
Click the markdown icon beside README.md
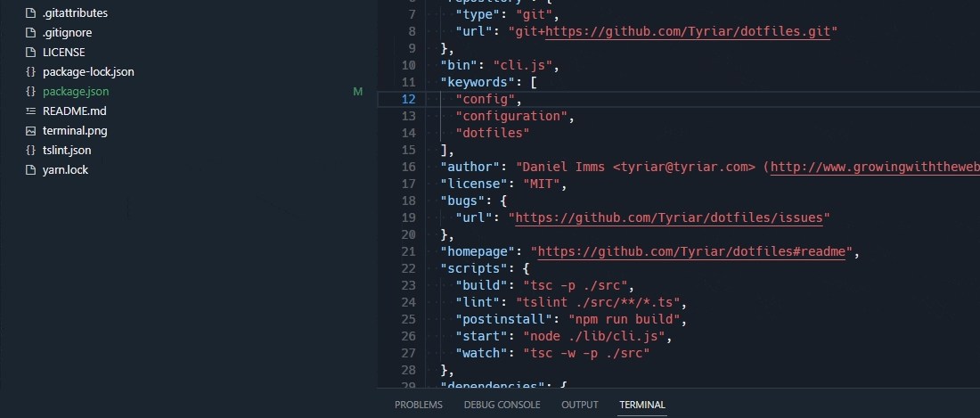[30, 111]
